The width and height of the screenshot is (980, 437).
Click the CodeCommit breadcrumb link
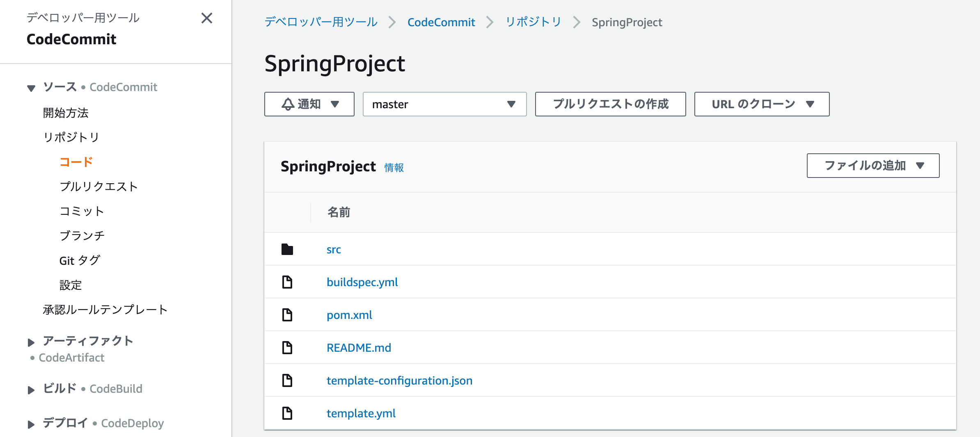pyautogui.click(x=441, y=22)
